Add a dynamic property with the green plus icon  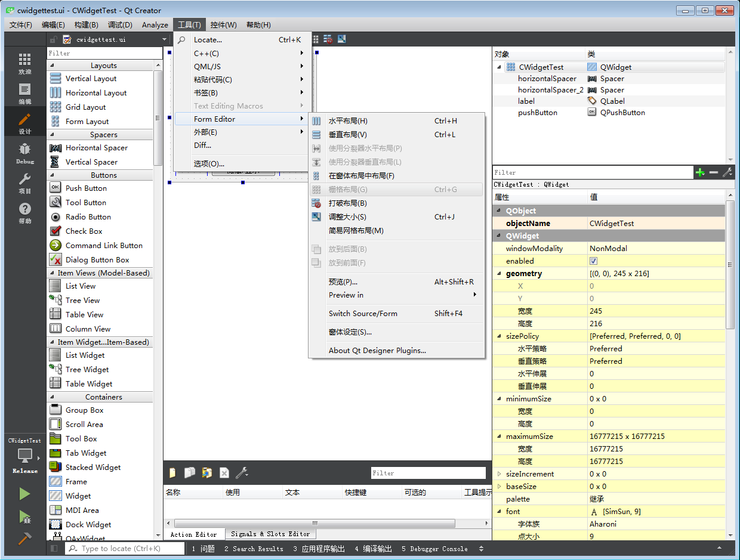click(699, 172)
